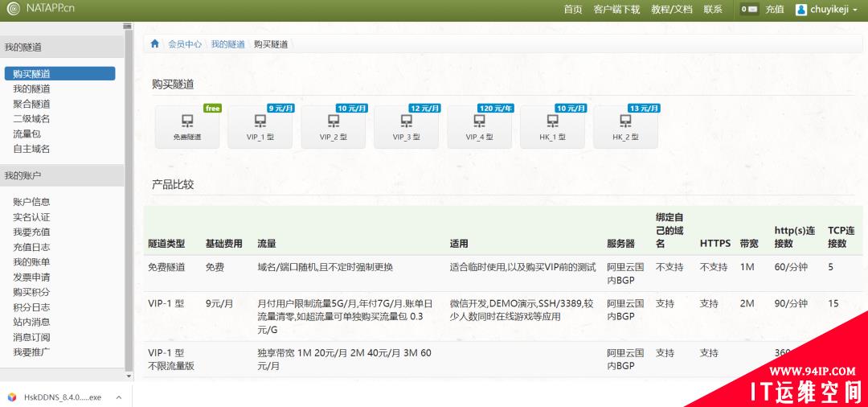This screenshot has width=868, height=407.
Task: Click the 适合临时使用 description cell
Action: click(x=522, y=267)
